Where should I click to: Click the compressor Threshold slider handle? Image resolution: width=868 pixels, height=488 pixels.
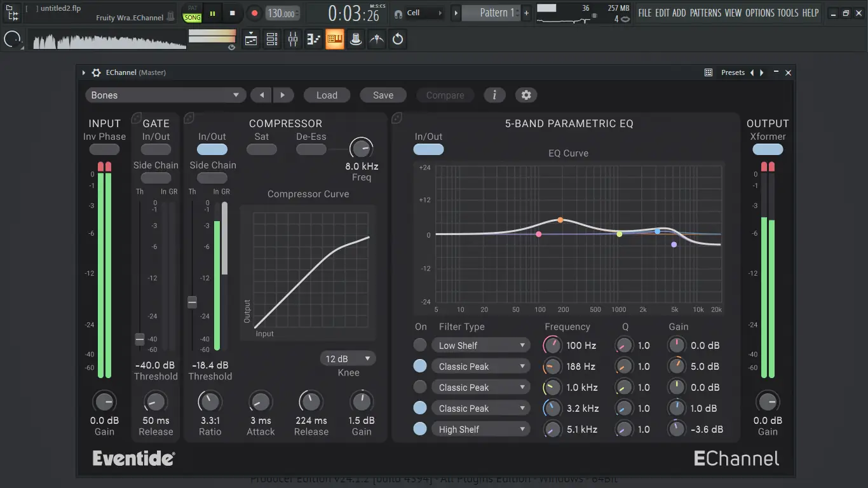192,302
